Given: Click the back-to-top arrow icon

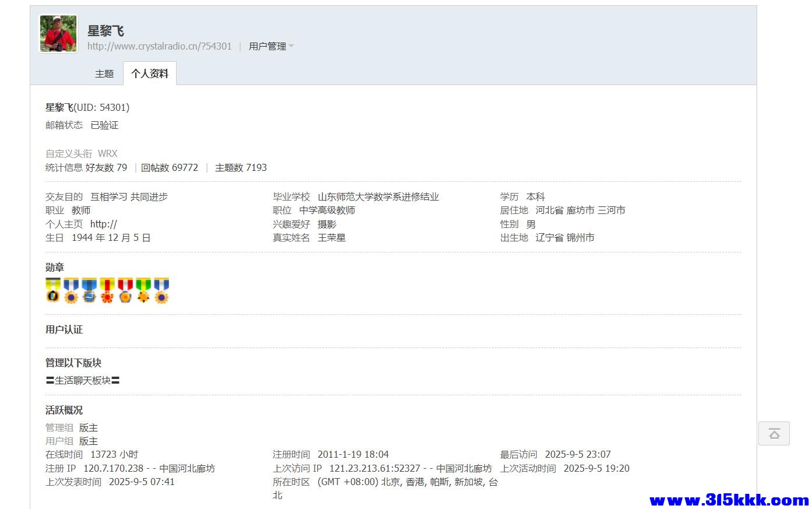Looking at the screenshot, I should pos(774,433).
